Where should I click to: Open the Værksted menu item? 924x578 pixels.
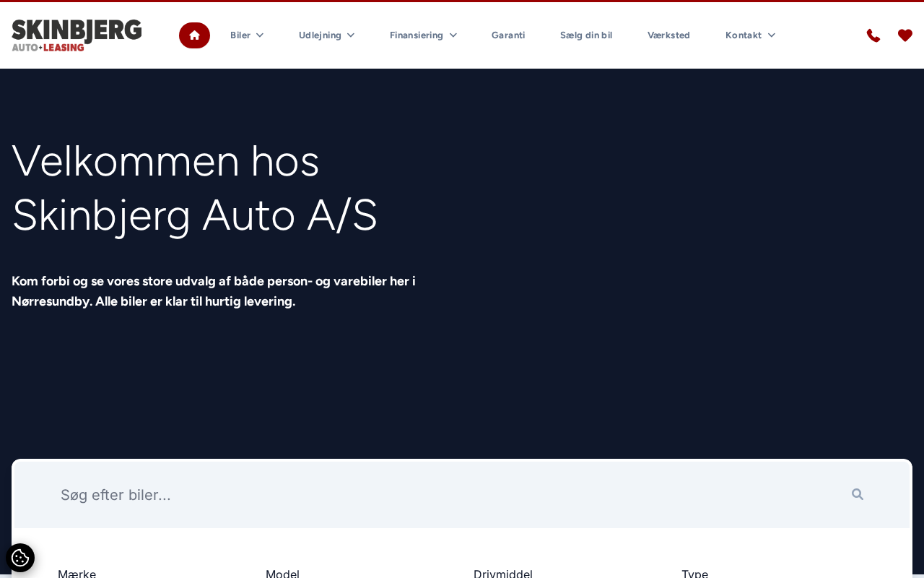pos(668,35)
